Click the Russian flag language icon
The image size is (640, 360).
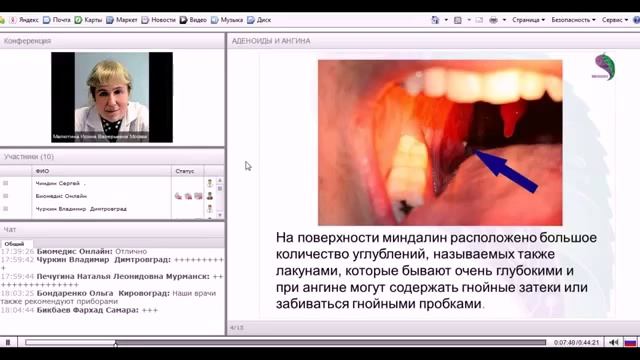pyautogui.click(x=631, y=342)
